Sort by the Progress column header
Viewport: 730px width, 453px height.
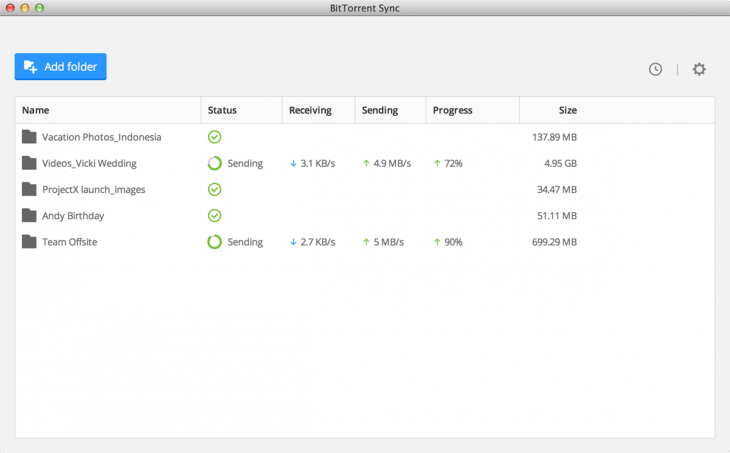pos(452,110)
